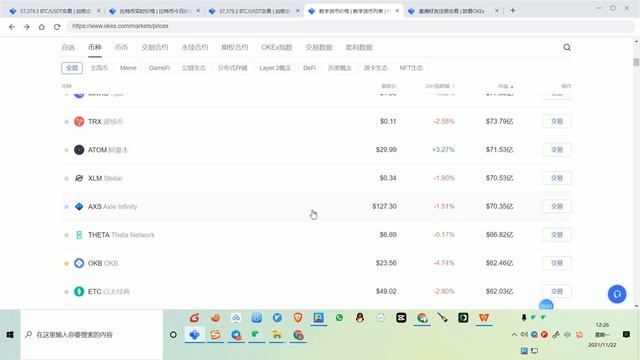Click the ATOM coin logo icon
The image size is (640, 360).
[79, 150]
